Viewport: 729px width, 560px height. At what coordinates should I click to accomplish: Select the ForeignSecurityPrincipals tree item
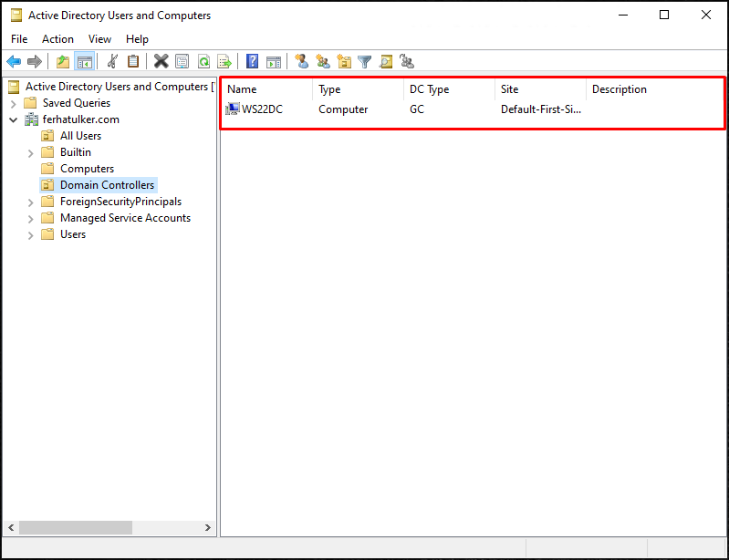click(120, 202)
